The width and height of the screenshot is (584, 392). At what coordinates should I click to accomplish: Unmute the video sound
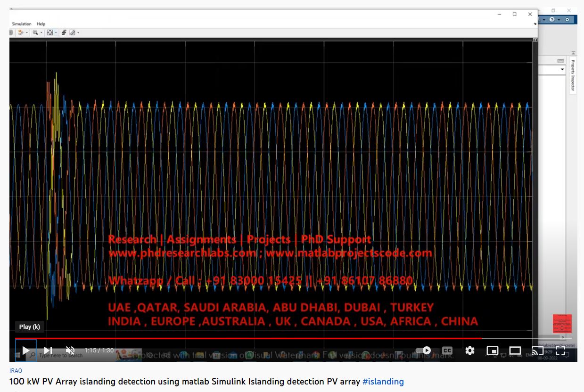pos(70,351)
